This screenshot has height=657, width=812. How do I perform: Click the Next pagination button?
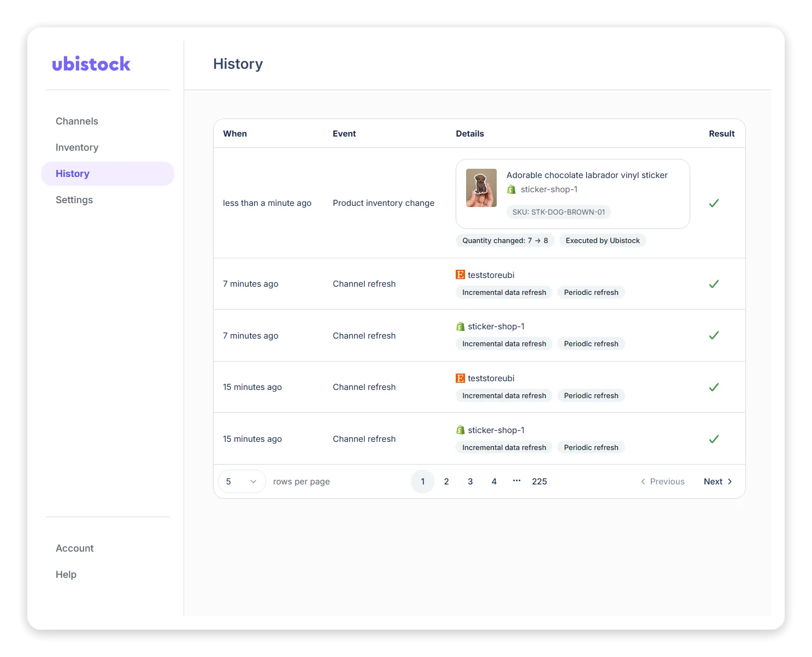click(713, 481)
